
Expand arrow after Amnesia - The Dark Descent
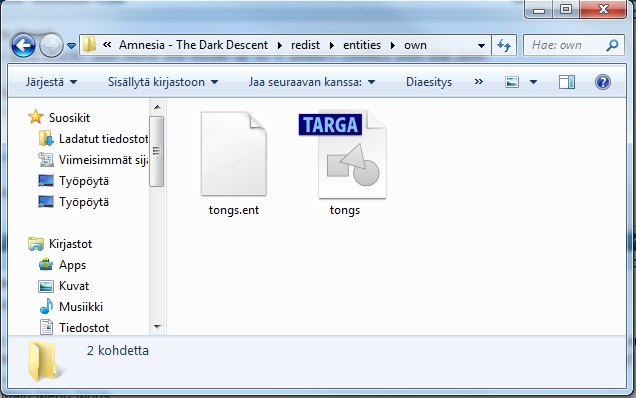click(x=280, y=45)
